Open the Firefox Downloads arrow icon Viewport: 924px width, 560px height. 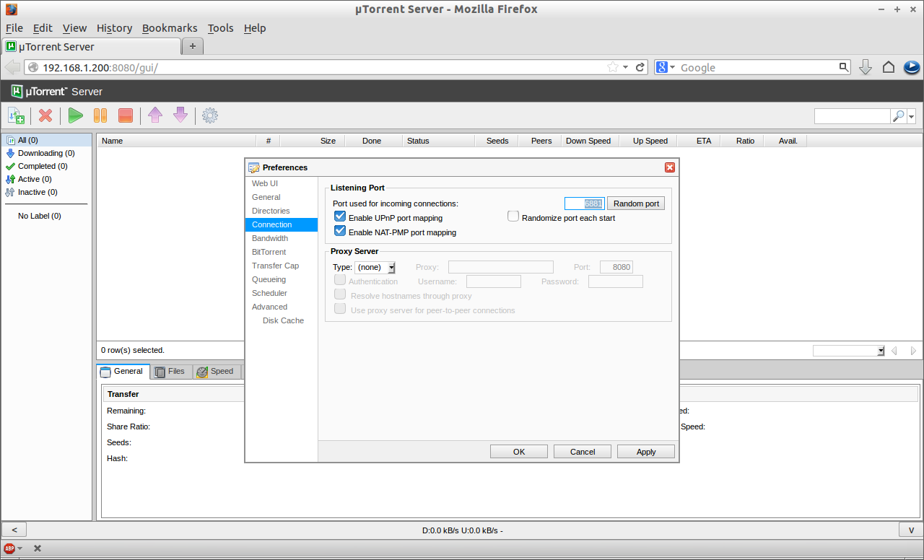[866, 67]
